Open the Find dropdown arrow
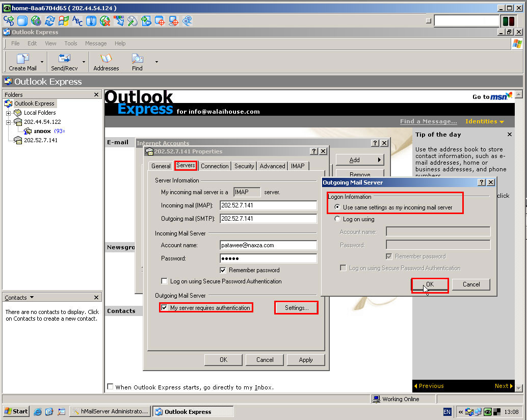The width and height of the screenshot is (527, 420). [156, 62]
